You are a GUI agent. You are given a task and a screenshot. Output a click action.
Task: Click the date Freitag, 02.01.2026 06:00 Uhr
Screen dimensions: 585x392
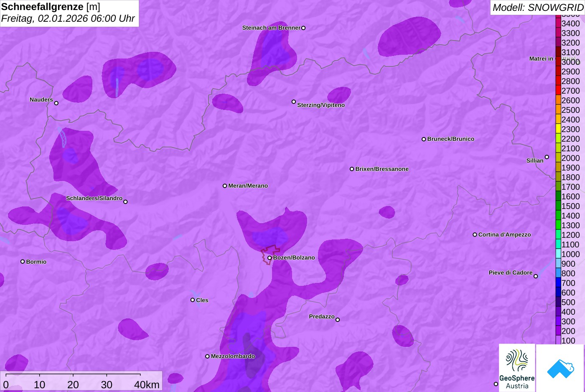pos(68,19)
